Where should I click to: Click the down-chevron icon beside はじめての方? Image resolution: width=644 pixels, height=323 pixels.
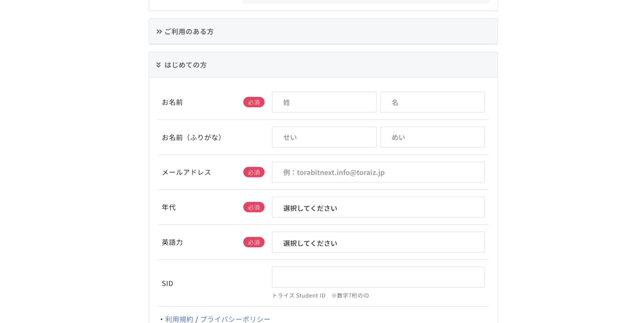click(158, 65)
